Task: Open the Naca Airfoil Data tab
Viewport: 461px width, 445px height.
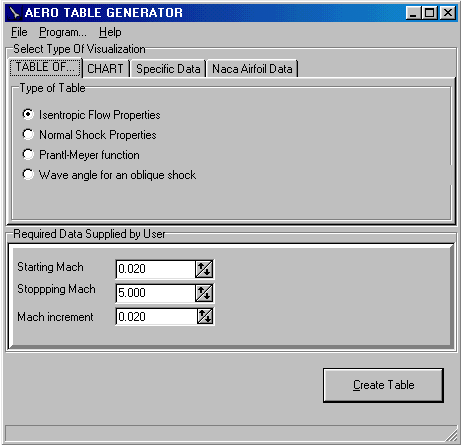Action: [252, 69]
